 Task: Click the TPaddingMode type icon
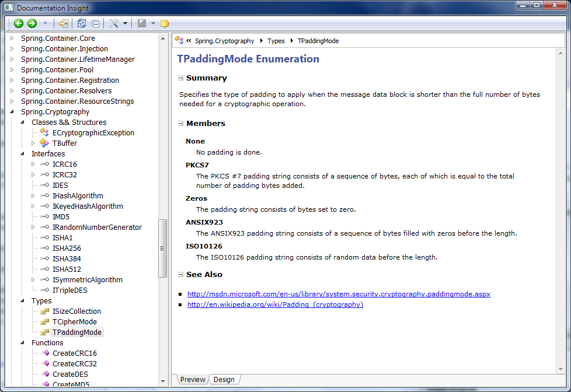coord(44,332)
